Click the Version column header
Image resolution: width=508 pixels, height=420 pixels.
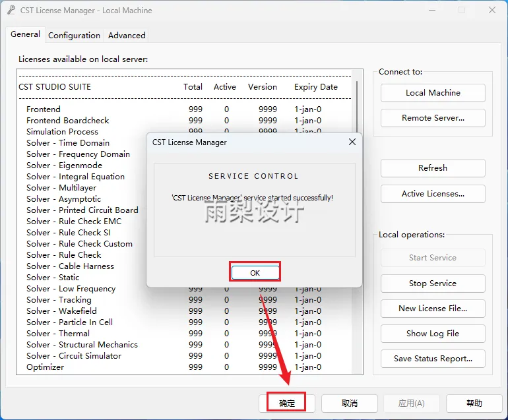[x=263, y=87]
